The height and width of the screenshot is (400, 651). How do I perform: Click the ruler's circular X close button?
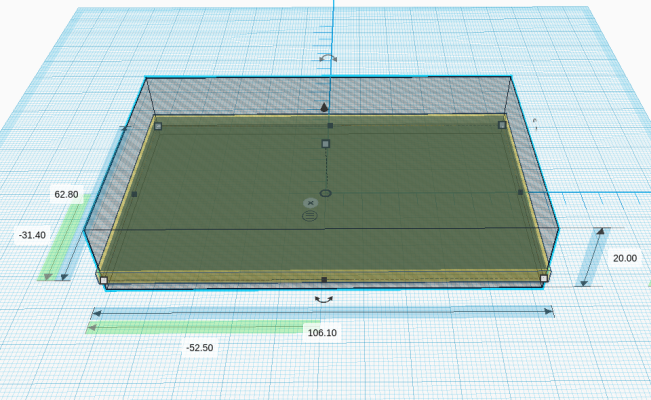[310, 203]
